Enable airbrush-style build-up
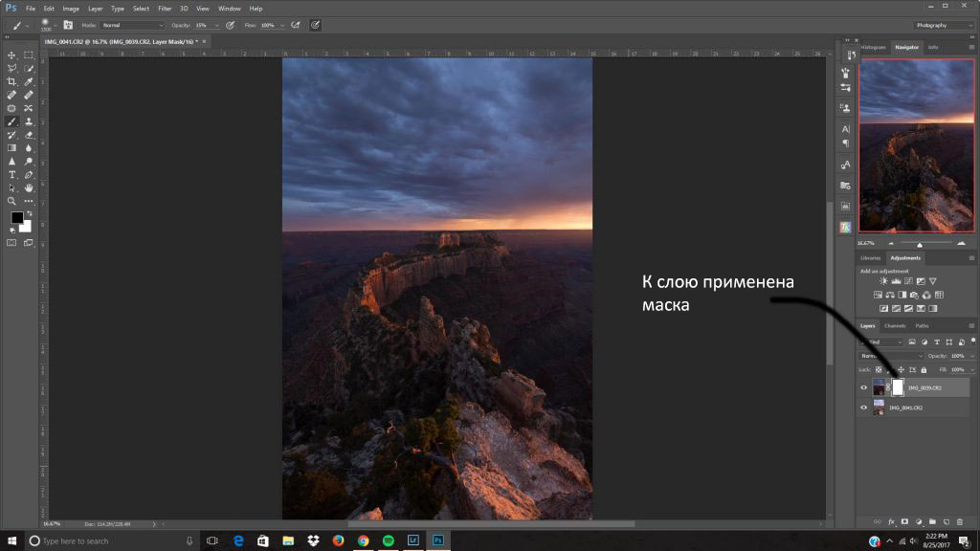The image size is (980, 551). (296, 25)
